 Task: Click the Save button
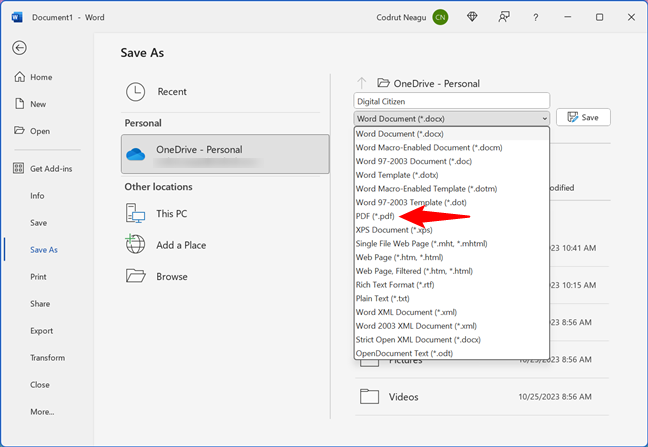click(x=583, y=117)
